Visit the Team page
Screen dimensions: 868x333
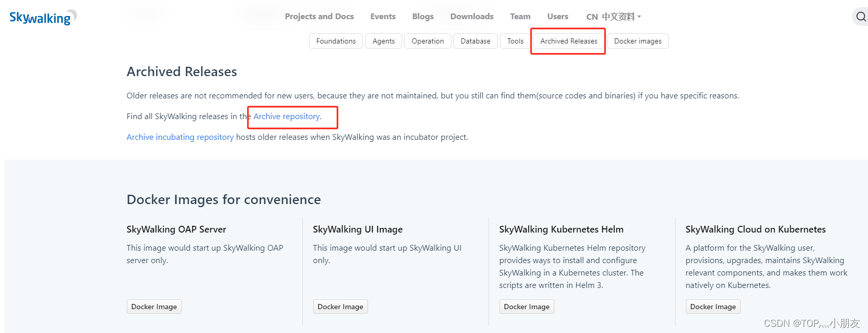[520, 17]
